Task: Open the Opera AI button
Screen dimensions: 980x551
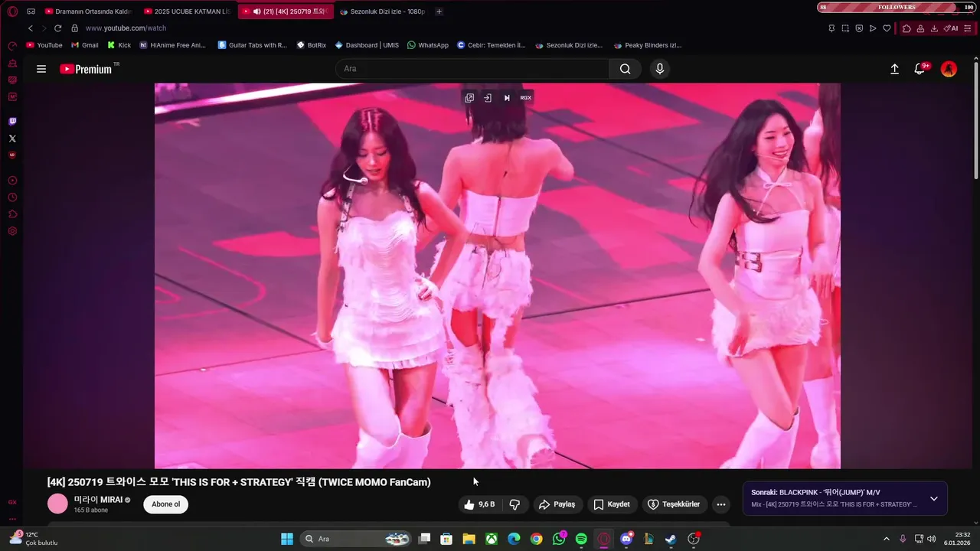Action: (952, 28)
